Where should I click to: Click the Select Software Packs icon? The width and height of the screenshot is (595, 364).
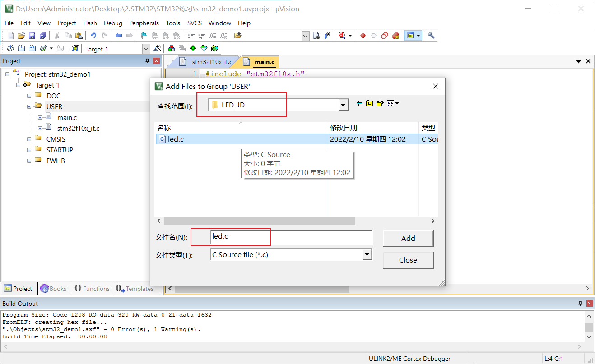(204, 48)
